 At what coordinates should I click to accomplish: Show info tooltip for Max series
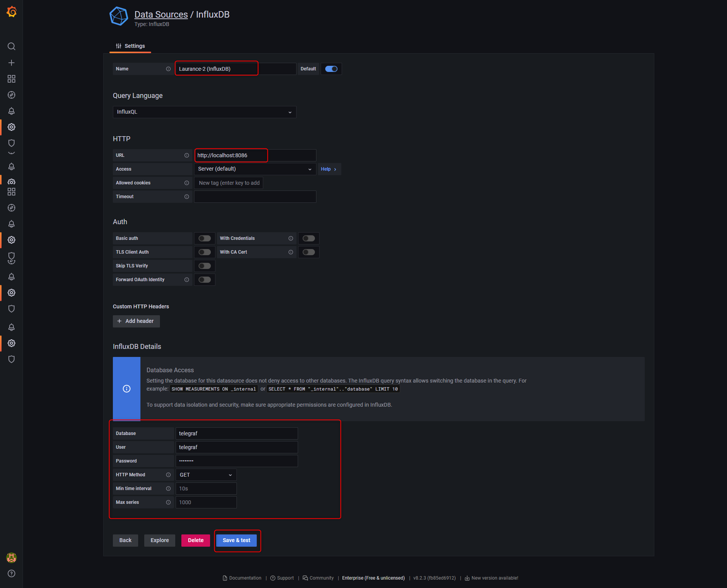(x=168, y=502)
